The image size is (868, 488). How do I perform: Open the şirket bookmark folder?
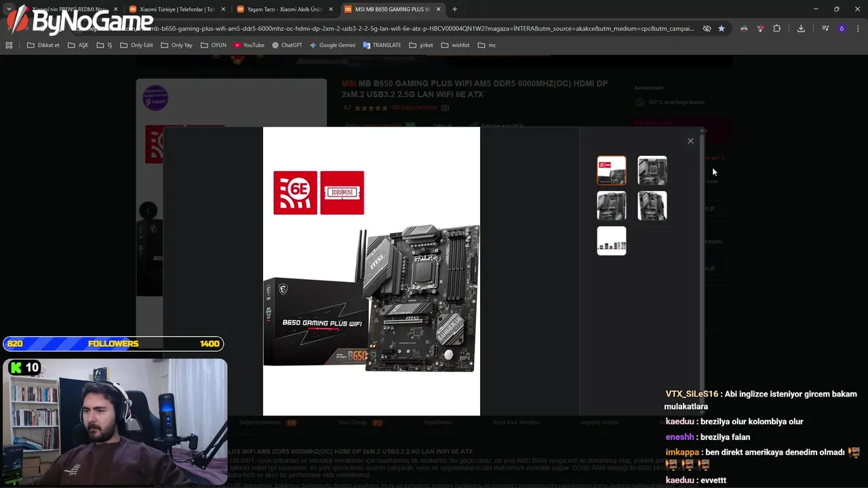click(421, 45)
